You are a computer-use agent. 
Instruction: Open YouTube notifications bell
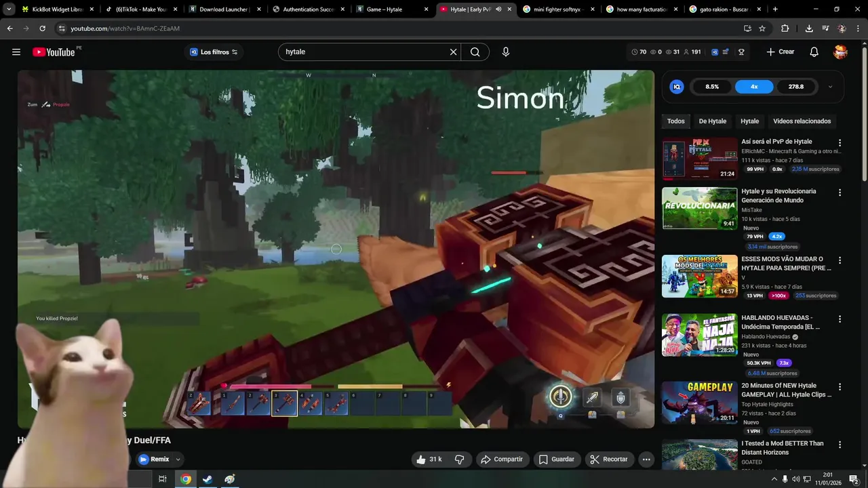click(814, 52)
